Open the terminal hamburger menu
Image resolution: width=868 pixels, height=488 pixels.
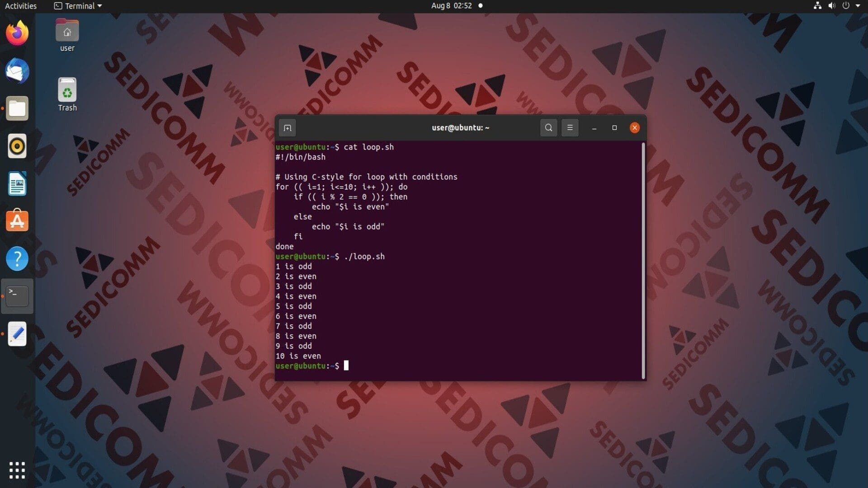(x=570, y=128)
